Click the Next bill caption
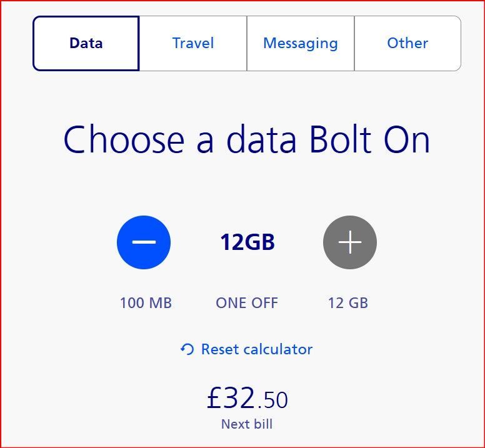This screenshot has width=485, height=448. [247, 424]
